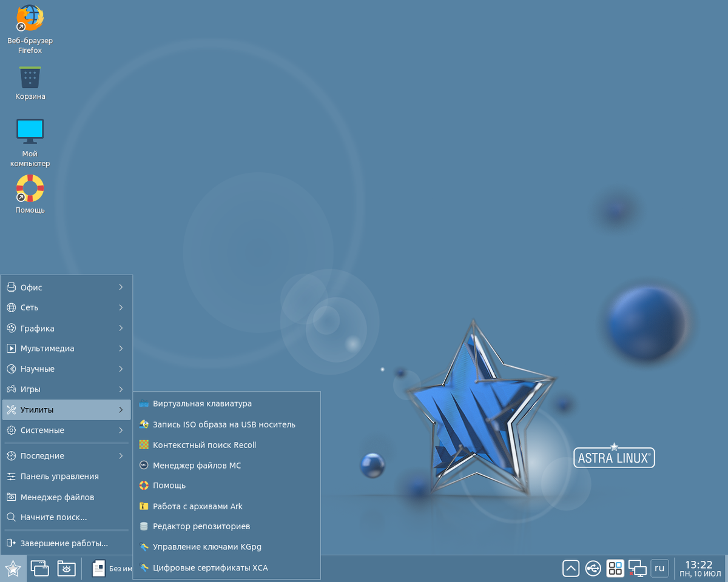Click the XCA certificates icon
Viewport: 728px width, 582px height.
coord(144,568)
